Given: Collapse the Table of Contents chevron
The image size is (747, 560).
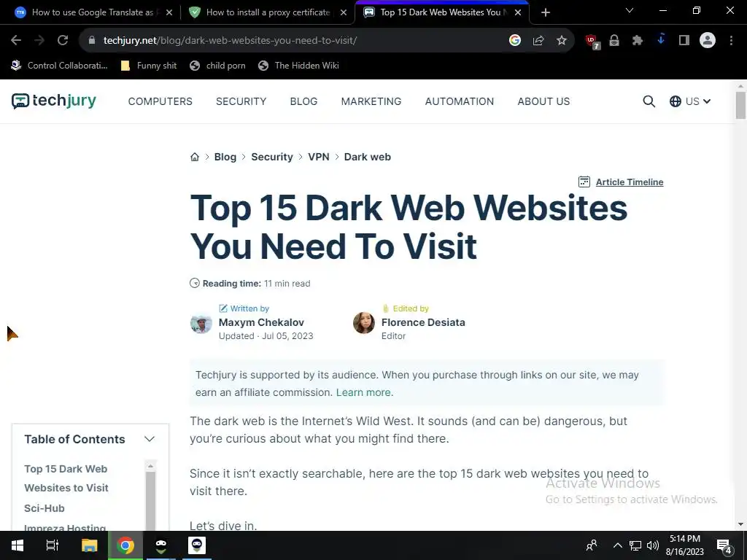Looking at the screenshot, I should coord(150,439).
